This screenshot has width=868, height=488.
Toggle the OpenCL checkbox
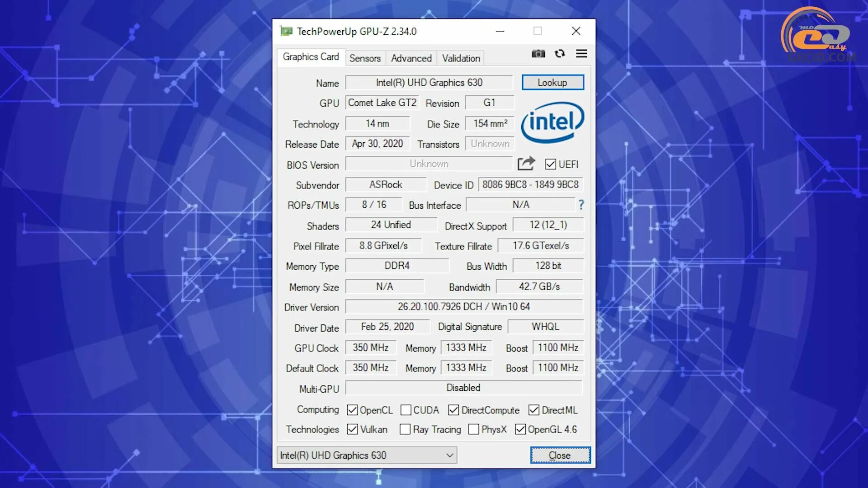coord(352,410)
